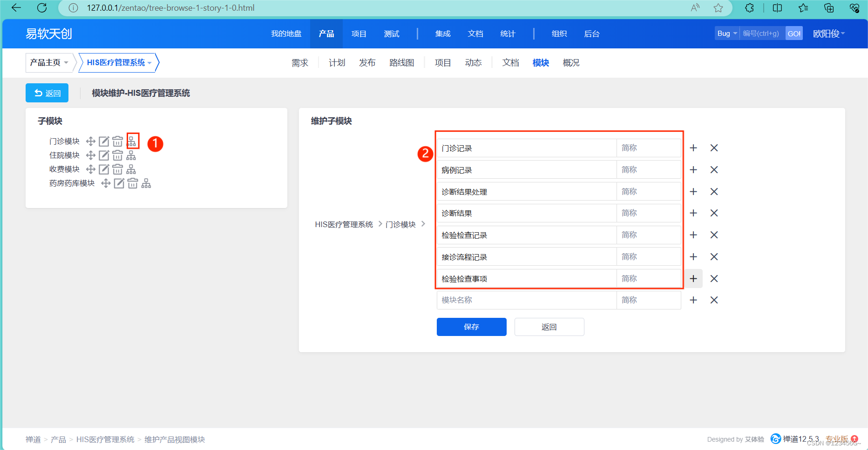
Task: Remove the 诊断结果处理 row
Action: [714, 192]
